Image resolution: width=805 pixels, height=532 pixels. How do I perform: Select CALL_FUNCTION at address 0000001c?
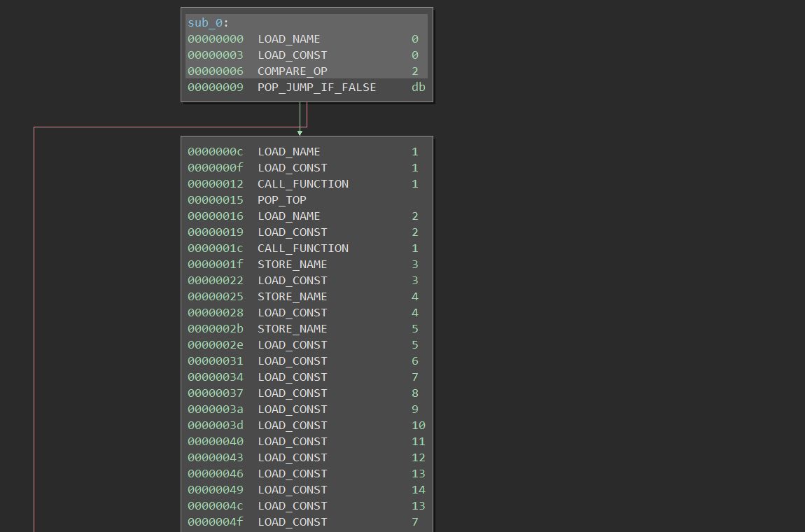point(303,248)
